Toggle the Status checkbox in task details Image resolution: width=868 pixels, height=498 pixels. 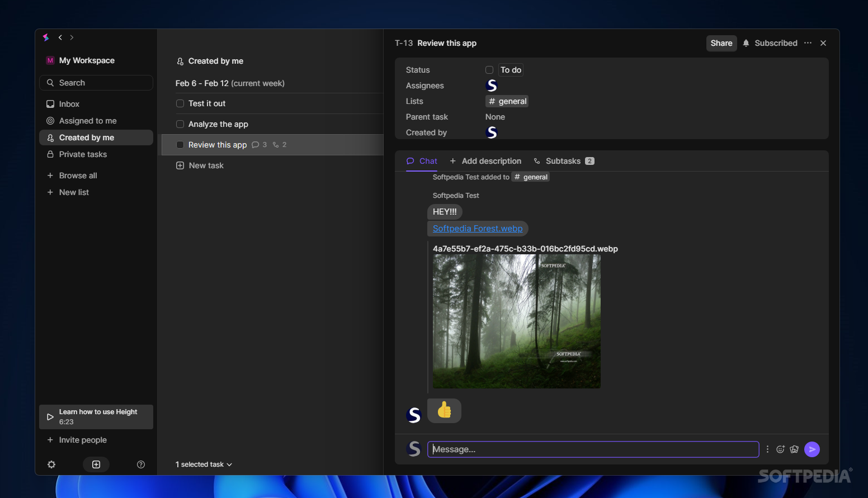tap(489, 70)
